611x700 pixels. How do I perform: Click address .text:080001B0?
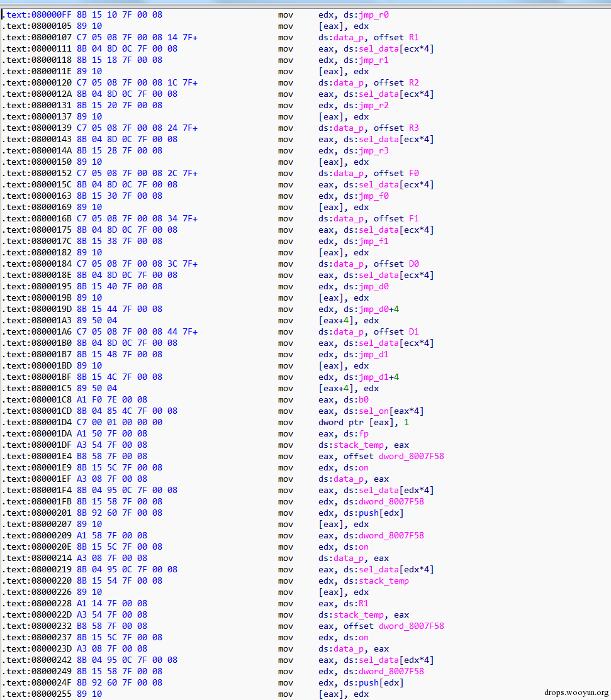[36, 343]
